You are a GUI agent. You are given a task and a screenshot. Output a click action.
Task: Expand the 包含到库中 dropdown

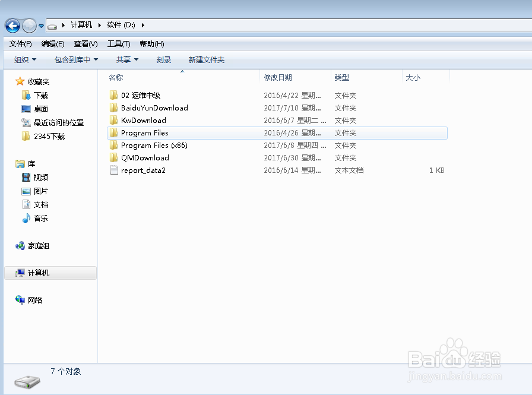[71, 59]
